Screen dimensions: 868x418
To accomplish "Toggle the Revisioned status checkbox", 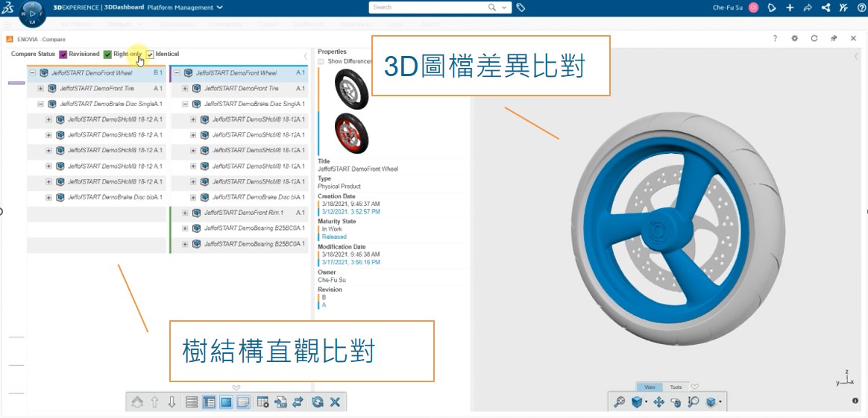I will (63, 54).
